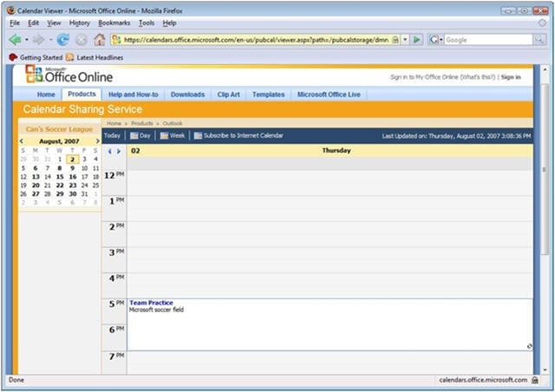This screenshot has width=555, height=392.
Task: Jump to Today in the calendar toolbar
Action: (112, 135)
